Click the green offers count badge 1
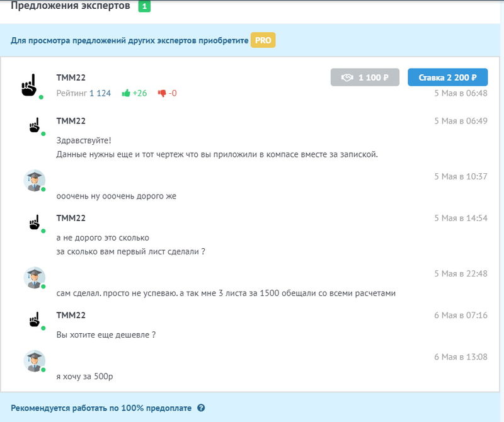The width and height of the screenshot is (504, 422). [x=144, y=7]
